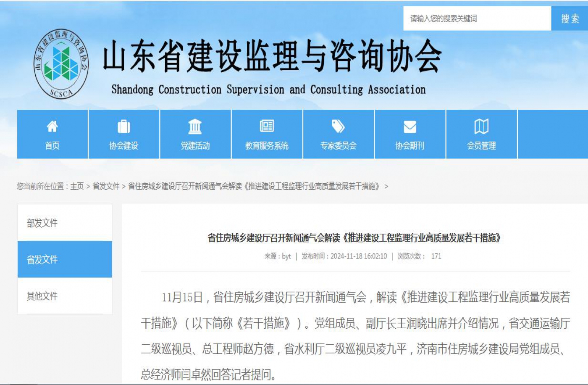
Task: Click the article headline 省住房城乡建设厅召开新闻通气会
Action: click(x=355, y=238)
